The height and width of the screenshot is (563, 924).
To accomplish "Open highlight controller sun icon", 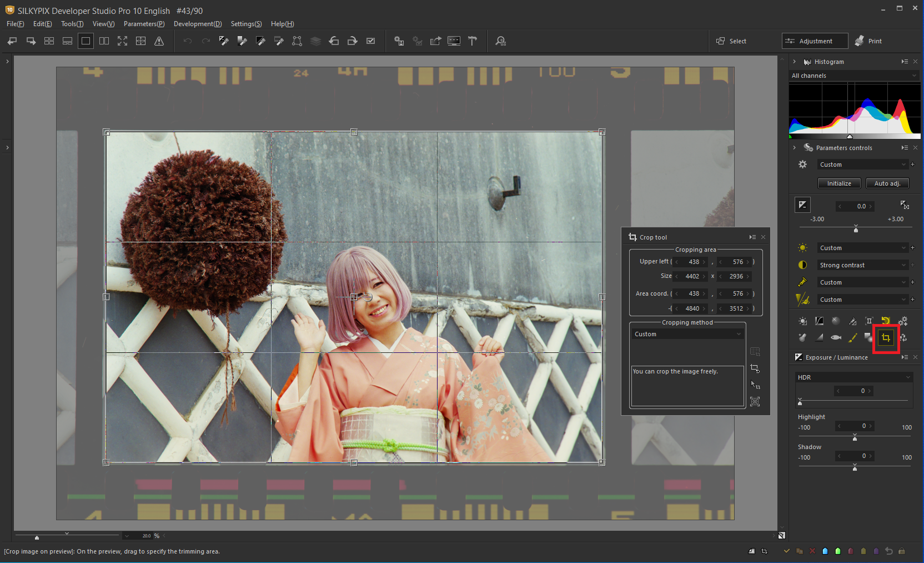I will click(802, 321).
